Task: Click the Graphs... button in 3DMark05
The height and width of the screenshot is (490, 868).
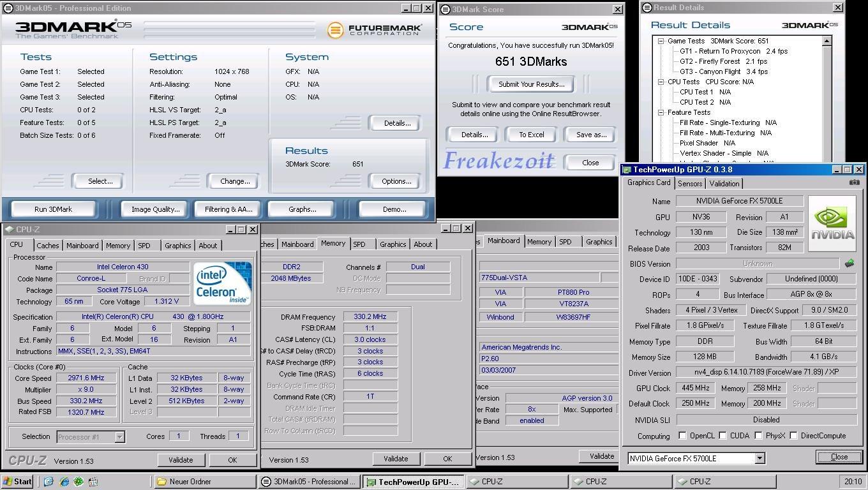Action: 303,209
